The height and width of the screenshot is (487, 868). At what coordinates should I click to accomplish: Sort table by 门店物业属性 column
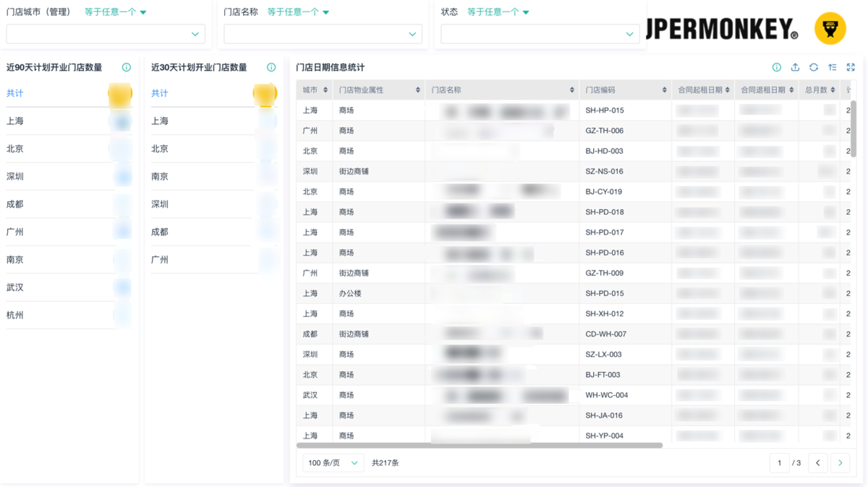coord(418,90)
